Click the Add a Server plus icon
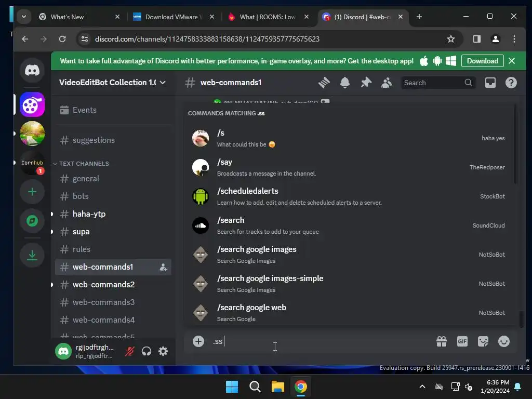The height and width of the screenshot is (399, 532). [x=32, y=192]
